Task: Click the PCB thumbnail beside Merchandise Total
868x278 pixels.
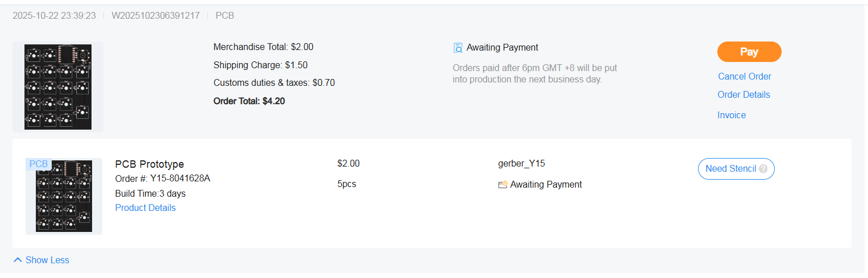Action: click(x=58, y=86)
